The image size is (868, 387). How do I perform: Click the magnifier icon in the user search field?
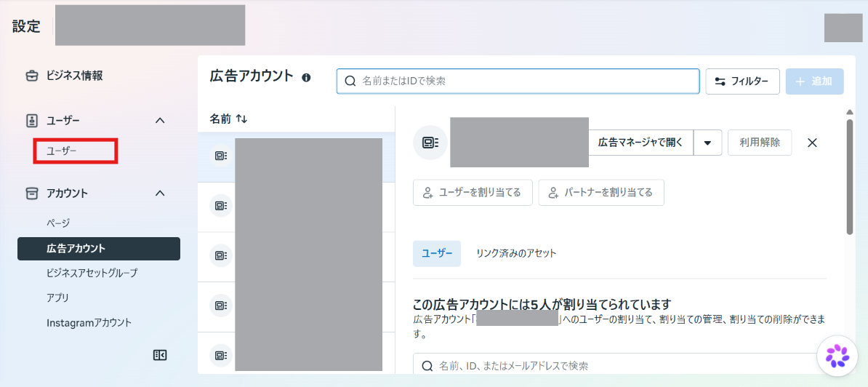coord(427,366)
